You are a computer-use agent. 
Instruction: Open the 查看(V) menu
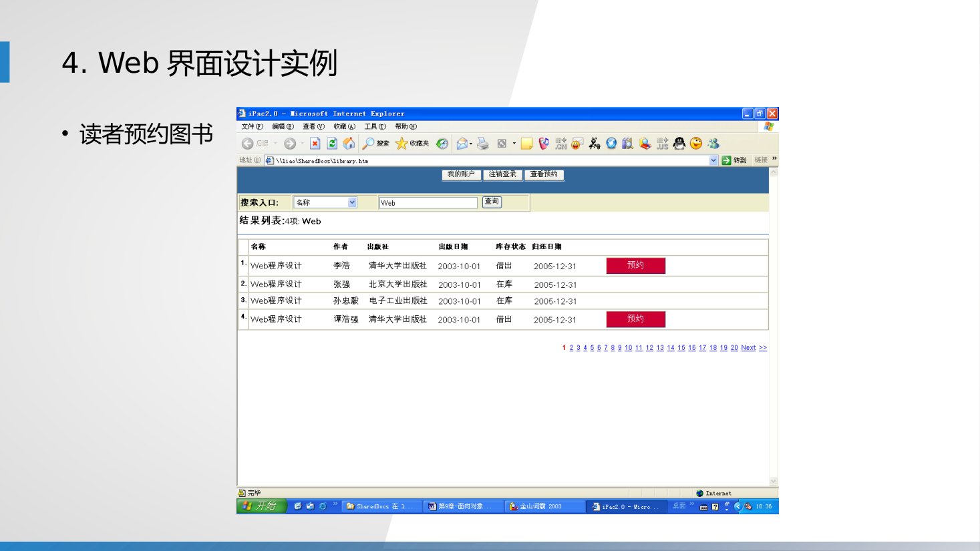[x=313, y=126]
